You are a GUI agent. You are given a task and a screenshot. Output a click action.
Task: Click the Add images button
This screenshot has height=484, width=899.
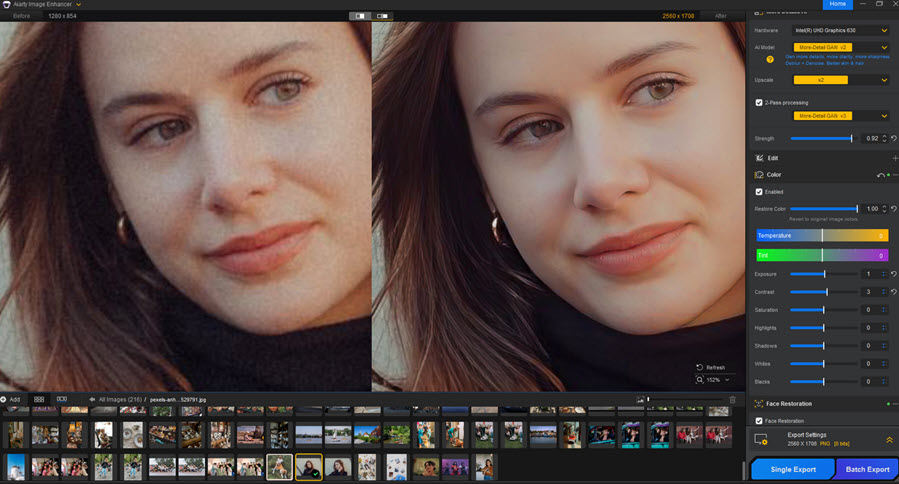pos(10,399)
